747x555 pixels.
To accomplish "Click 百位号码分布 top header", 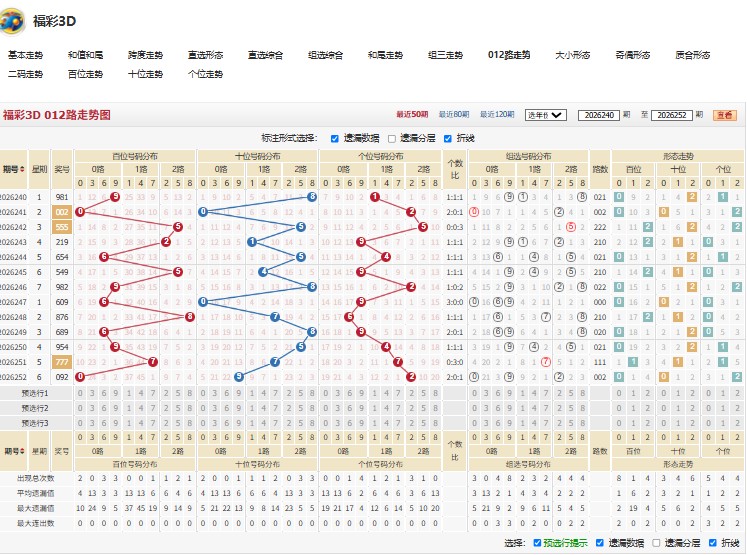I will (x=135, y=156).
